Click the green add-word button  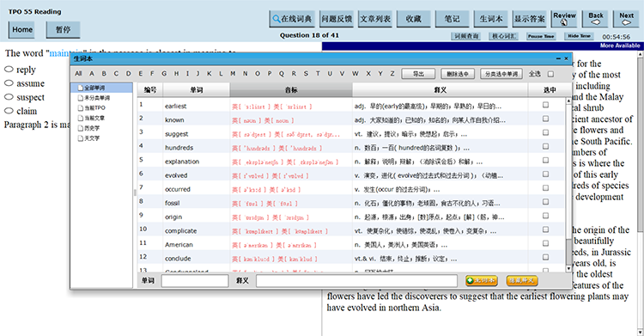(x=482, y=280)
